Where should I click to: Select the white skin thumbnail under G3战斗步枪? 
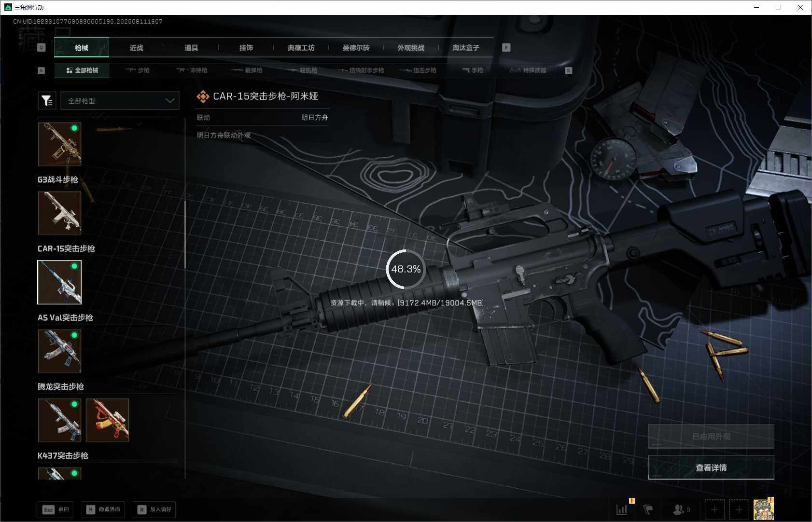pyautogui.click(x=59, y=213)
